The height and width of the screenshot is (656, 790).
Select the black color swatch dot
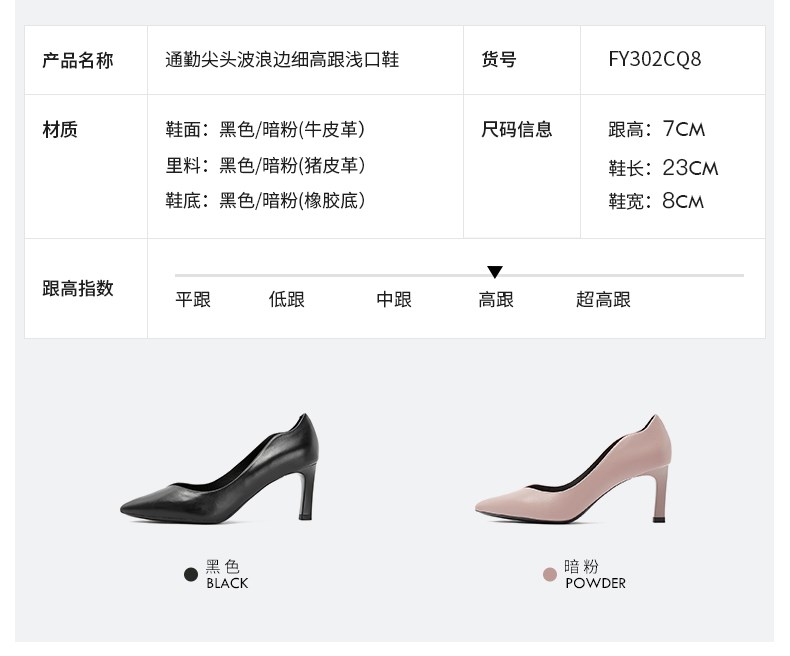click(x=191, y=574)
